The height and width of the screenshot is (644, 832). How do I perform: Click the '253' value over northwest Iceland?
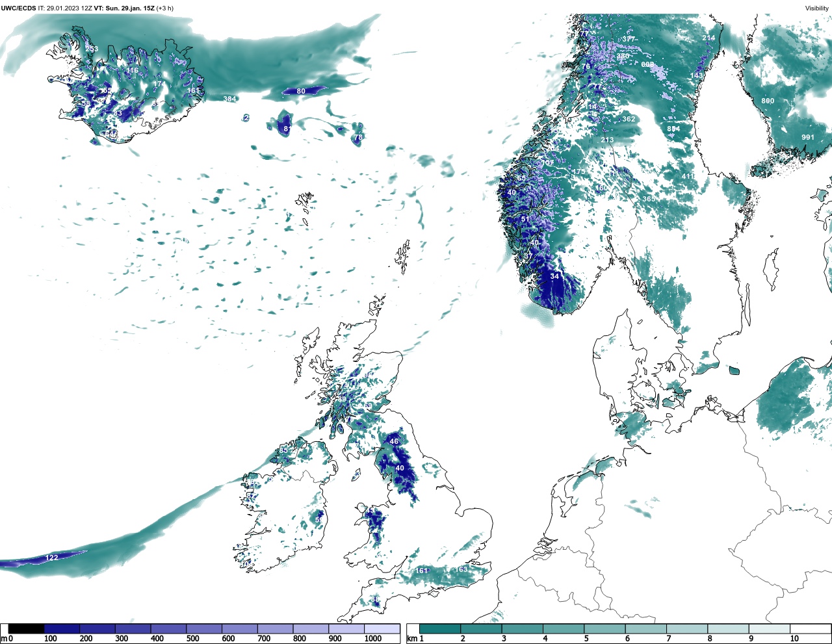[x=92, y=49]
